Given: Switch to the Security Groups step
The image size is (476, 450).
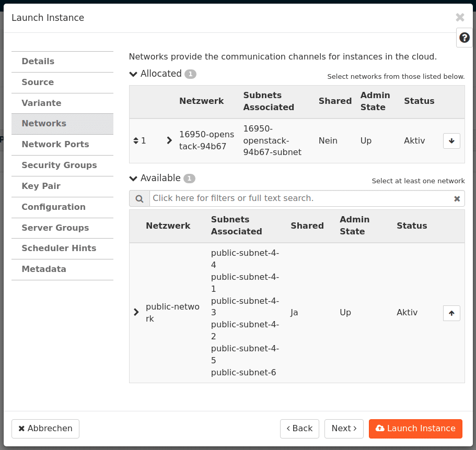Looking at the screenshot, I should 59,165.
